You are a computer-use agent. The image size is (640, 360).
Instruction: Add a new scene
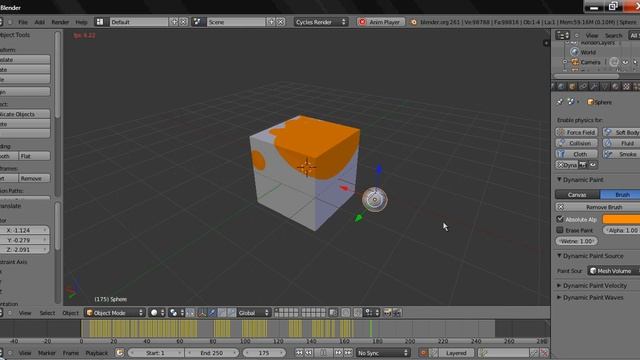[271, 22]
